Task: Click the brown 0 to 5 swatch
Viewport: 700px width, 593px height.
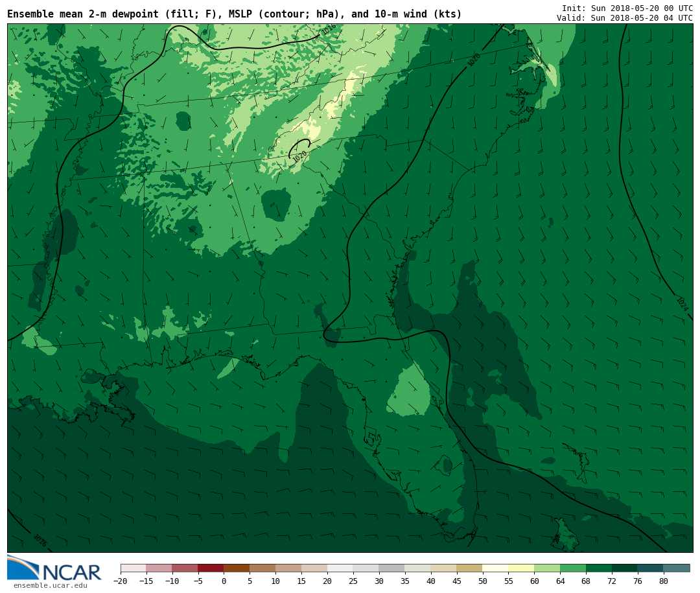Action: pyautogui.click(x=237, y=568)
